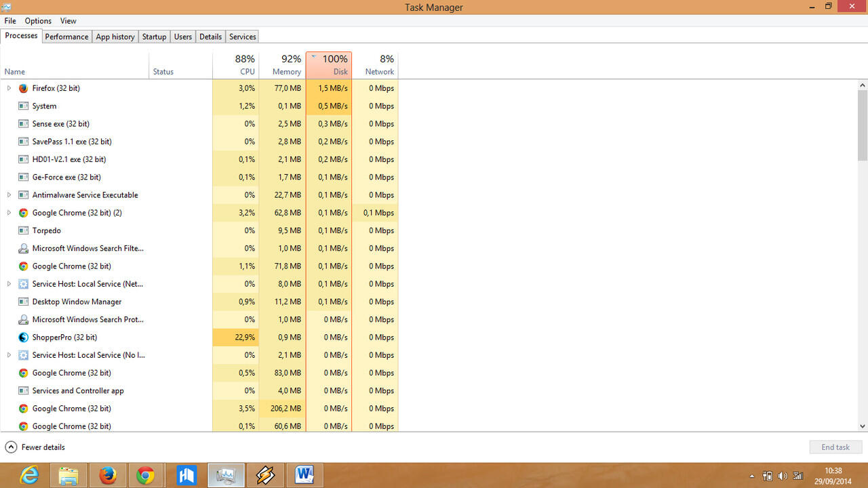This screenshot has height=488, width=868.
Task: Click the scrollbar down arrow
Action: coord(863,426)
